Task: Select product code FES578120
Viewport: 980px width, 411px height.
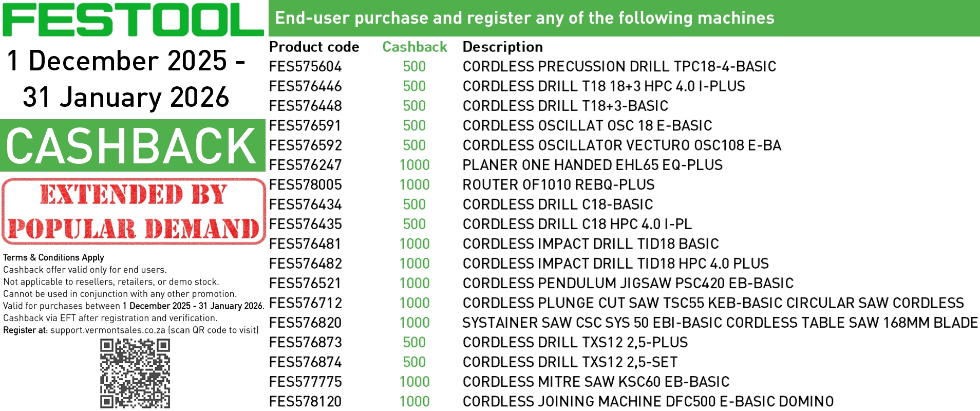Action: pyautogui.click(x=305, y=402)
